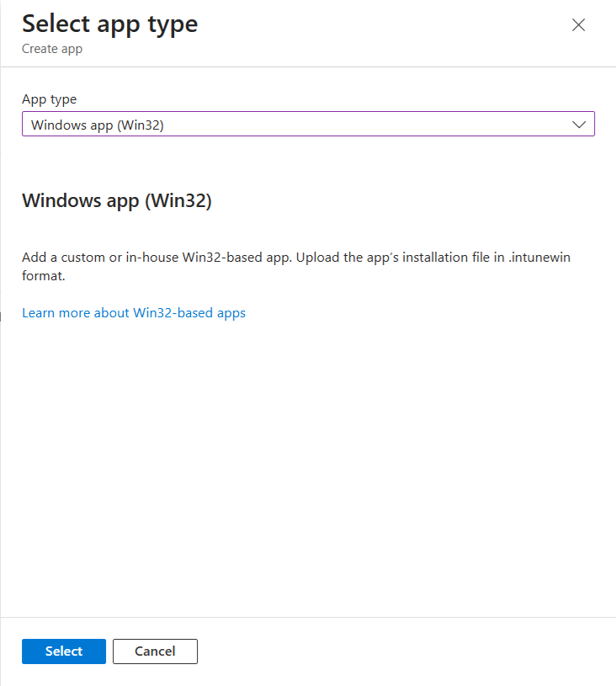Open Learn more about Win32-based apps link
Viewport: 616px width, 686px height.
(x=134, y=313)
